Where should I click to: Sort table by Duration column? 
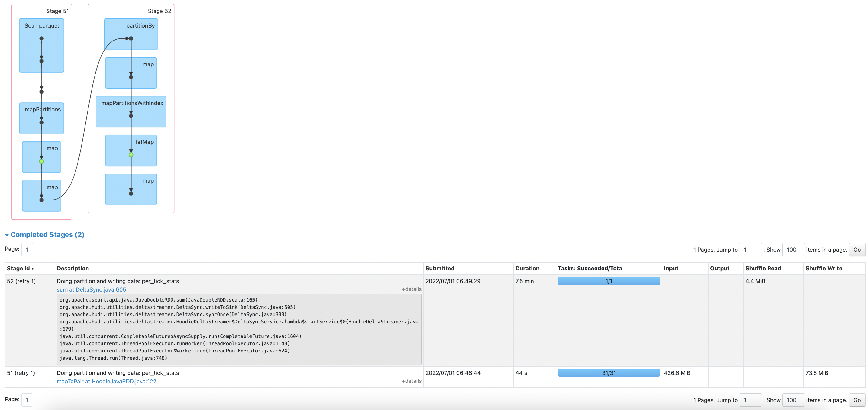pyautogui.click(x=527, y=268)
